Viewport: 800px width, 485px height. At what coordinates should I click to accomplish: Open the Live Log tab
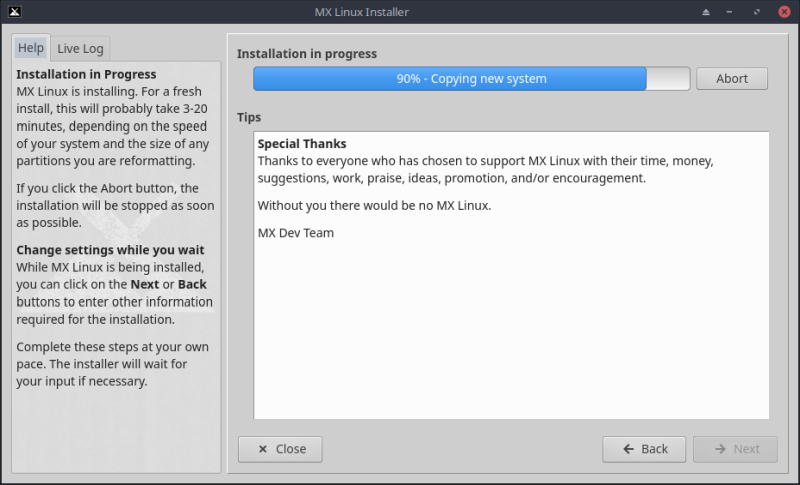pyautogui.click(x=80, y=49)
